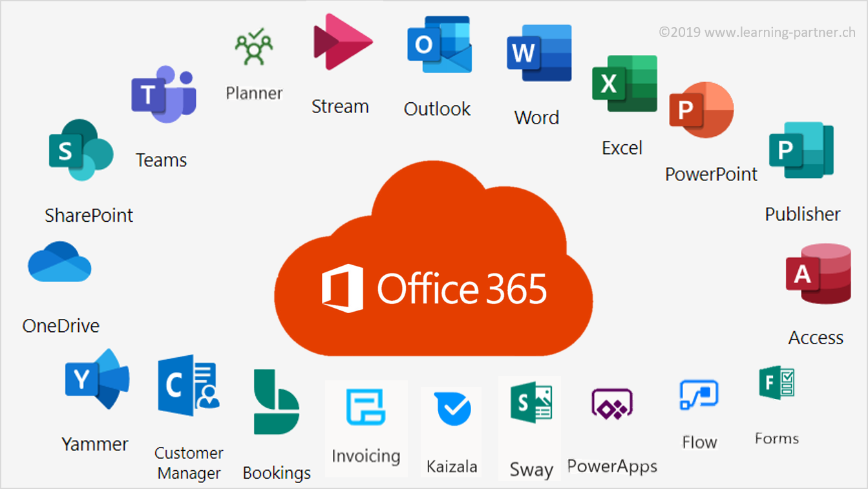The image size is (868, 489).
Task: Open the Word application icon
Action: click(x=539, y=53)
